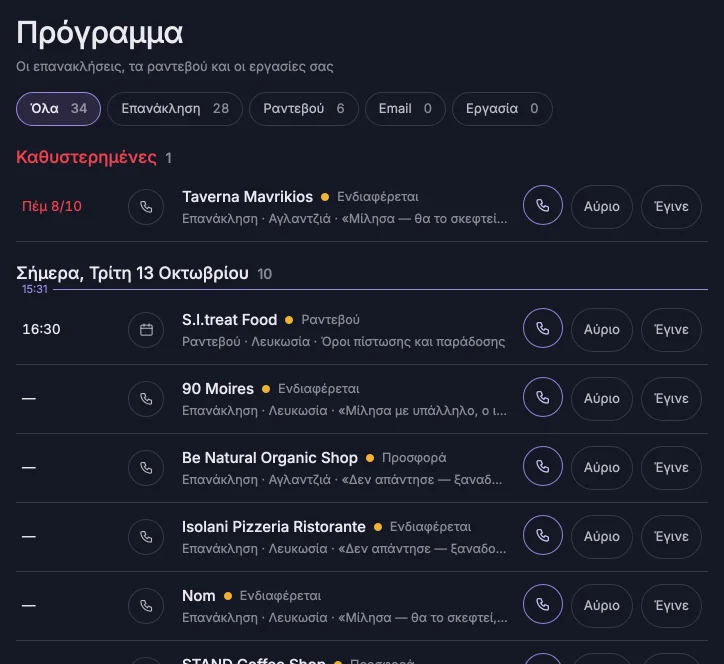Click the callback type icon beside 90 Moires
724x664 pixels.
146,398
